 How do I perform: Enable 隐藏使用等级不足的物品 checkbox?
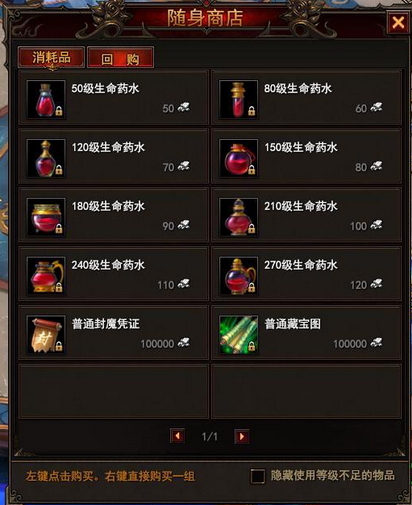(x=258, y=476)
